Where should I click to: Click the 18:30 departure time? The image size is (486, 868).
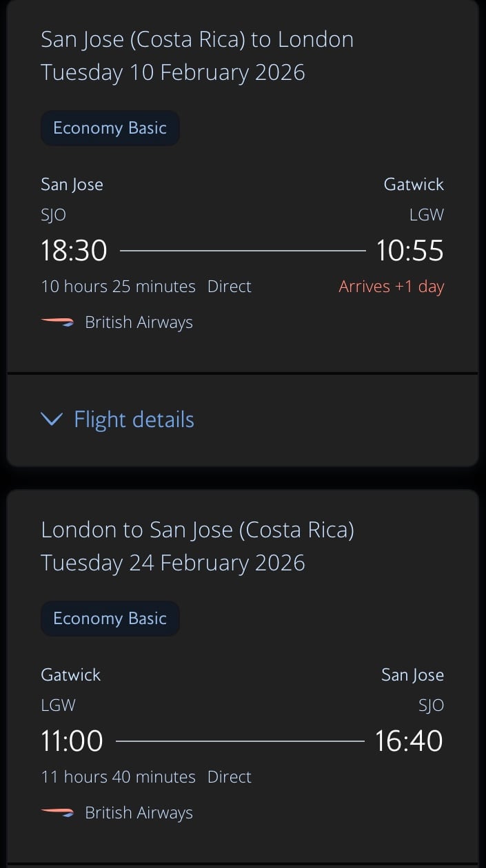coord(74,250)
